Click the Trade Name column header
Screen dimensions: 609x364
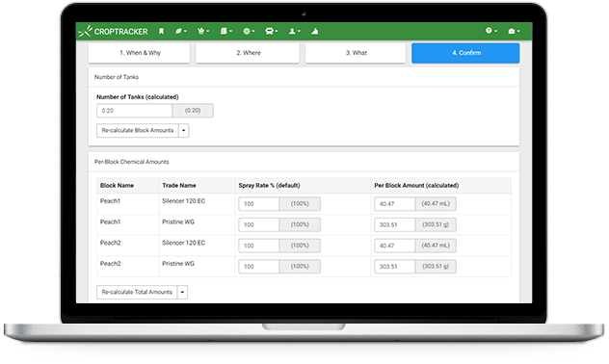tap(179, 186)
